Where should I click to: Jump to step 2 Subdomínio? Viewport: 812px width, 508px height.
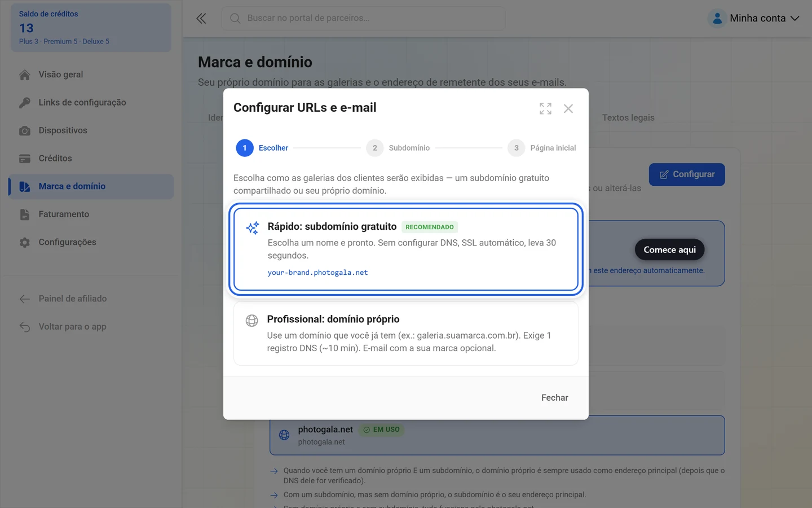(398, 148)
